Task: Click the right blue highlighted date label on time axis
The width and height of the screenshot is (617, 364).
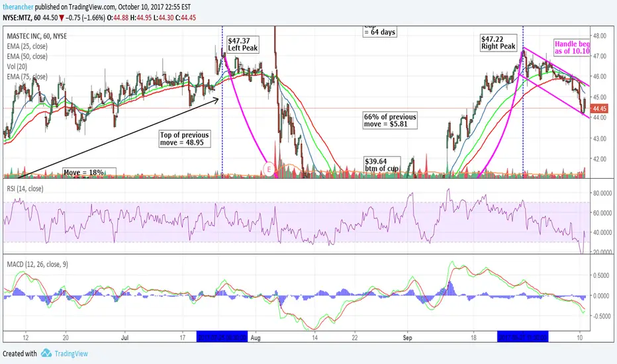Action: [522, 338]
